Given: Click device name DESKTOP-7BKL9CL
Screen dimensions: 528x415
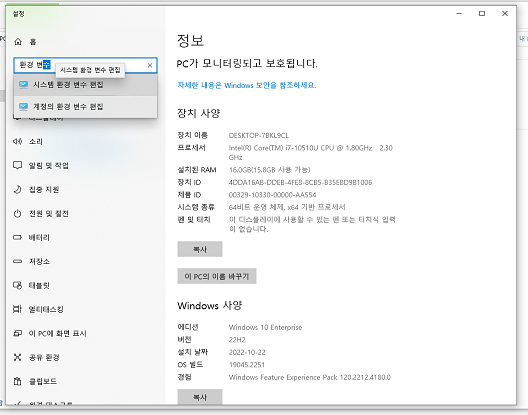Looking at the screenshot, I should pos(259,135).
